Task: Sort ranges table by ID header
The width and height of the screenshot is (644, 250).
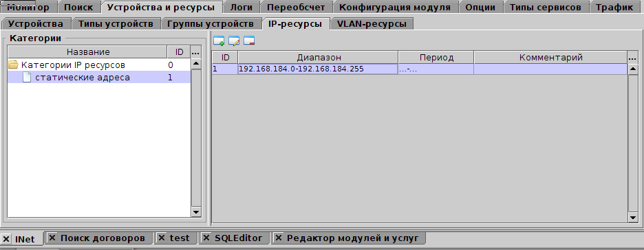Action: [225, 58]
